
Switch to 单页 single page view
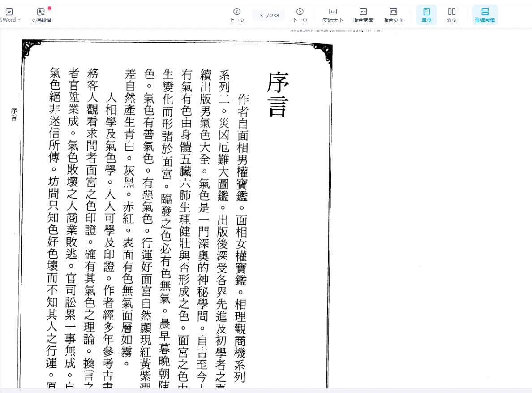[x=426, y=15]
